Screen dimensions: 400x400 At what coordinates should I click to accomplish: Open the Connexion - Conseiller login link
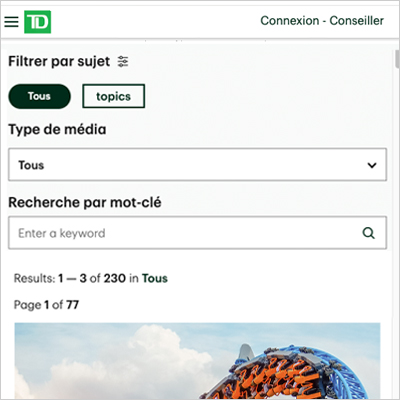pos(322,21)
